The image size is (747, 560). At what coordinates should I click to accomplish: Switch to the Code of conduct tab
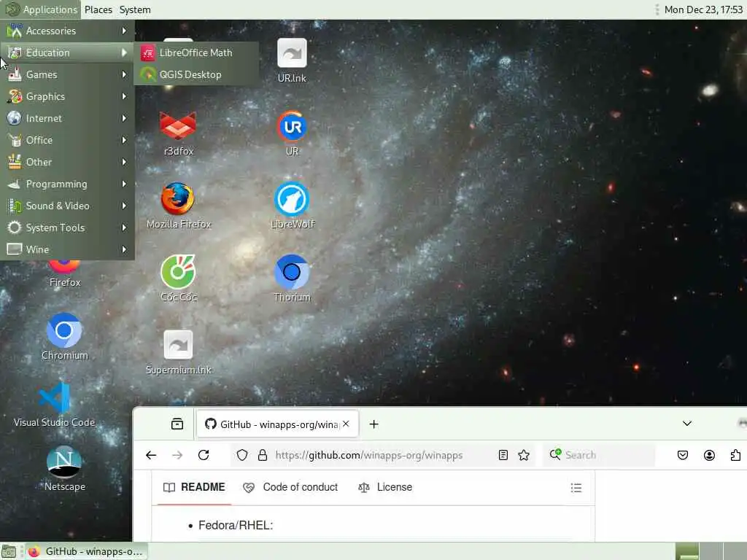(290, 488)
